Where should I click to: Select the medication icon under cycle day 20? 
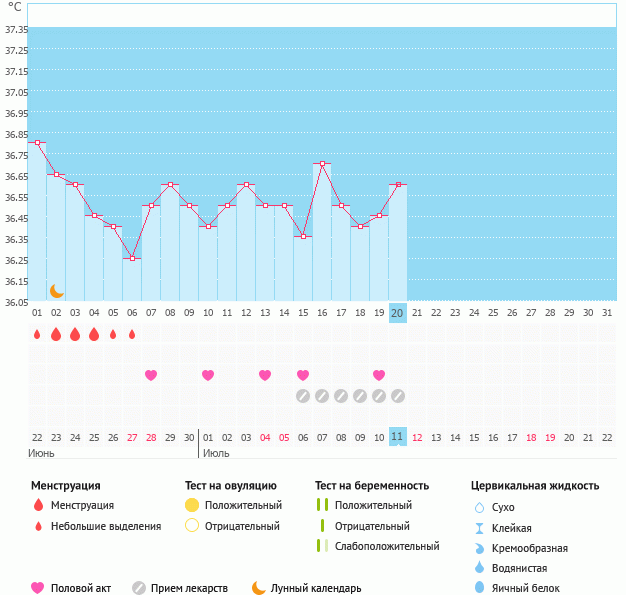(x=398, y=396)
